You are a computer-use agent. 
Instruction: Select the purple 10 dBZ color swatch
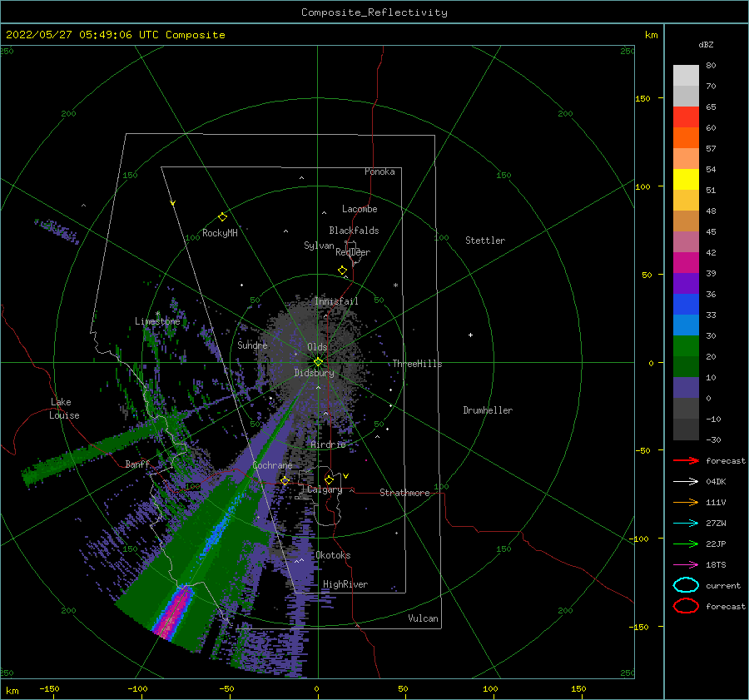686,387
